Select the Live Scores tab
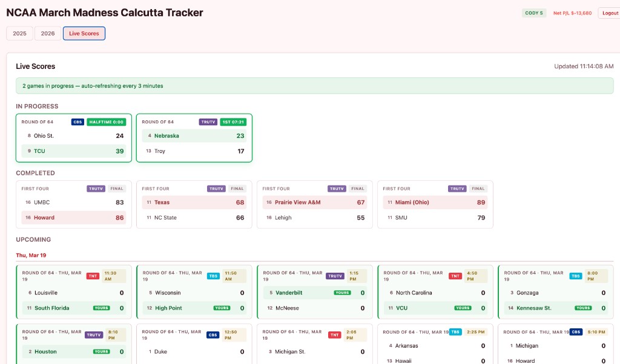 pyautogui.click(x=84, y=33)
